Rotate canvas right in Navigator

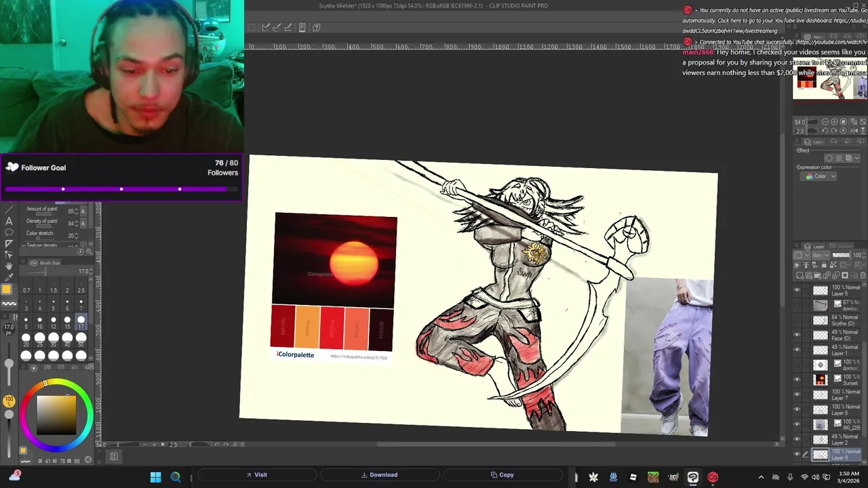pyautogui.click(x=834, y=131)
